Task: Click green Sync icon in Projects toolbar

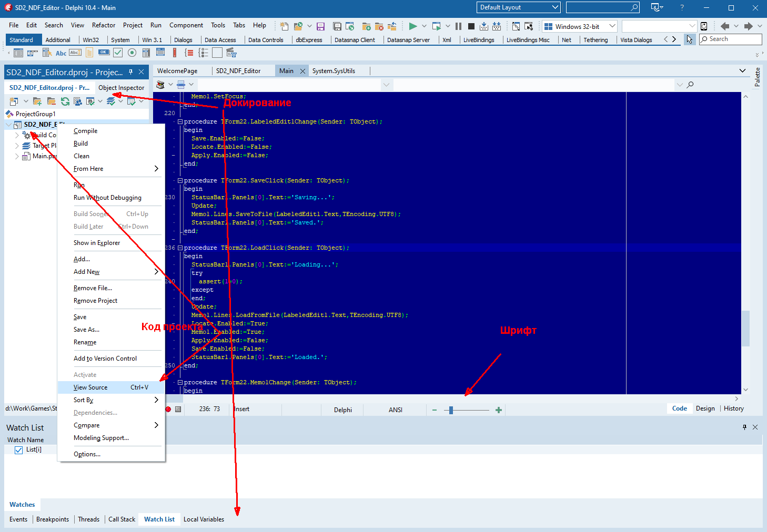Action: pos(65,101)
